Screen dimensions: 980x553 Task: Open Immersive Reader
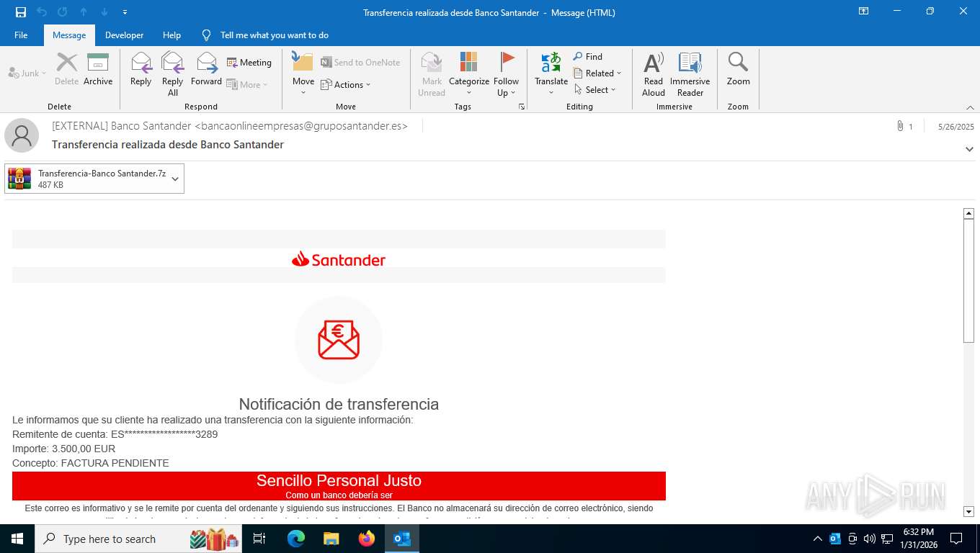[x=690, y=74]
